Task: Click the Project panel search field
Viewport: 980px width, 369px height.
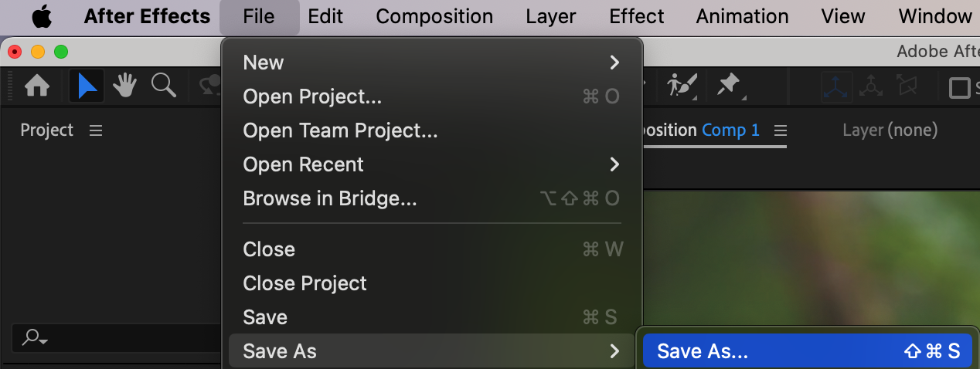Action: point(116,338)
